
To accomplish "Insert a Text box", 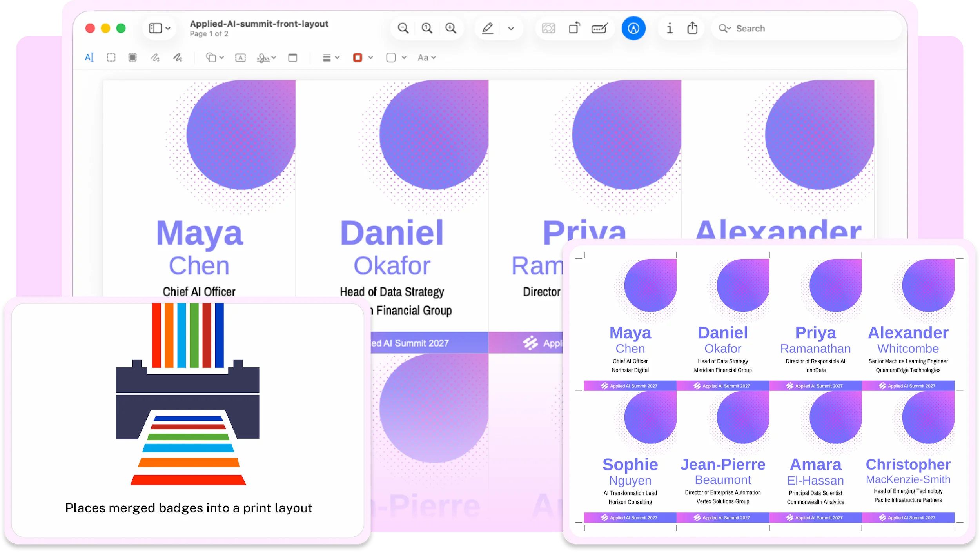I will (240, 58).
